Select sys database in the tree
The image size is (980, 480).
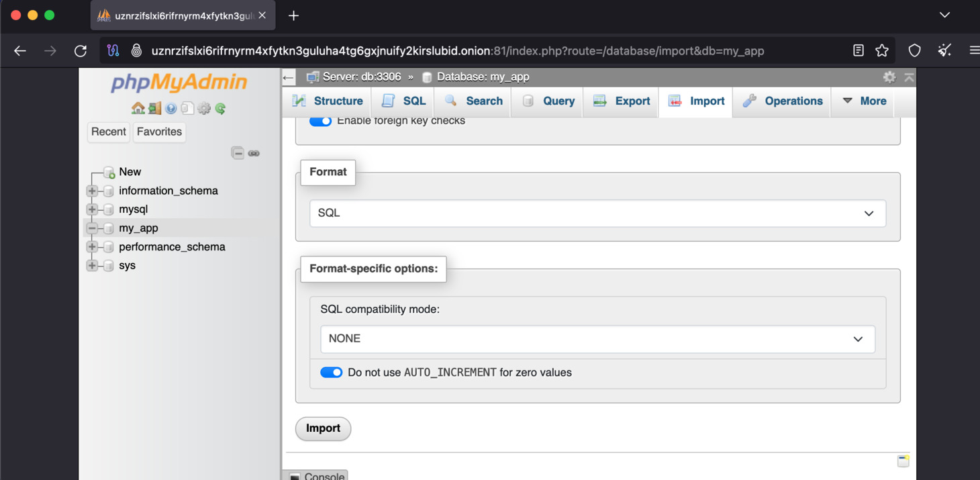(x=127, y=266)
